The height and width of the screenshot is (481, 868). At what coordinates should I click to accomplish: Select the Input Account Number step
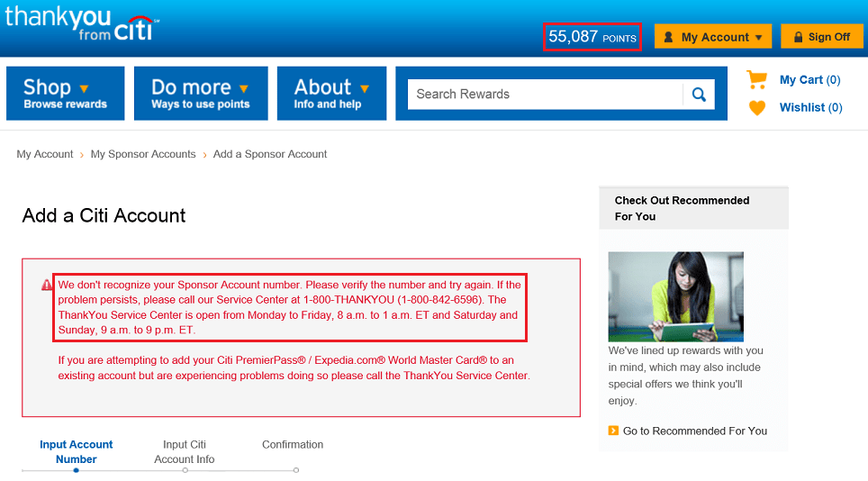coord(76,451)
